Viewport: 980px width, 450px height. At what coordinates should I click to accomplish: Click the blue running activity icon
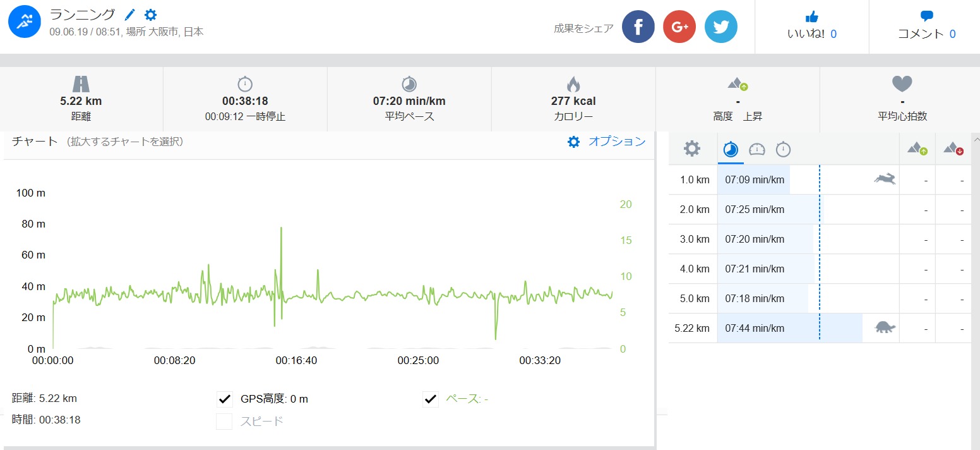[24, 22]
